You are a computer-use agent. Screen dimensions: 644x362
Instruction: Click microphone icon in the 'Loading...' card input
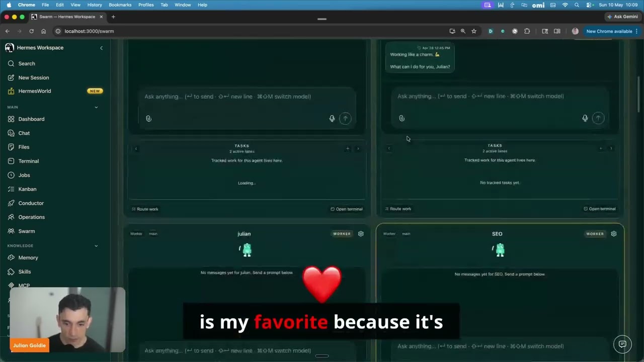(x=332, y=119)
